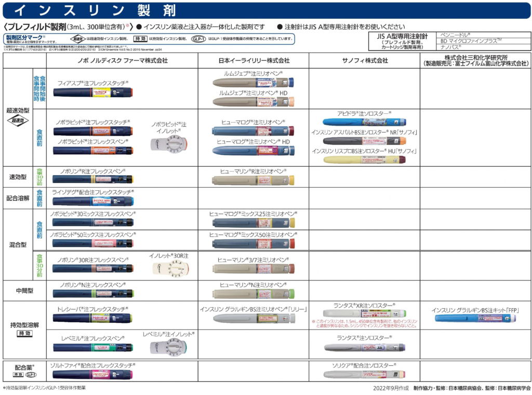The height and width of the screenshot is (395, 532).
Task: Click the 中間型 row label
Action: click(x=24, y=291)
